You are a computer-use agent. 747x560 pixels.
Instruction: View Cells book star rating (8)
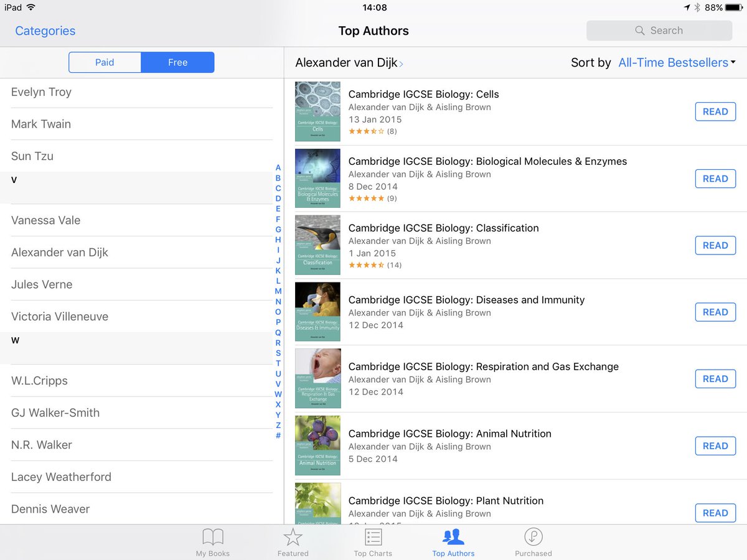[372, 131]
